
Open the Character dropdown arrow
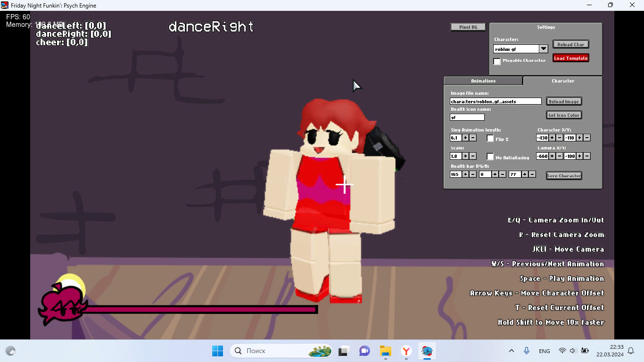(544, 49)
